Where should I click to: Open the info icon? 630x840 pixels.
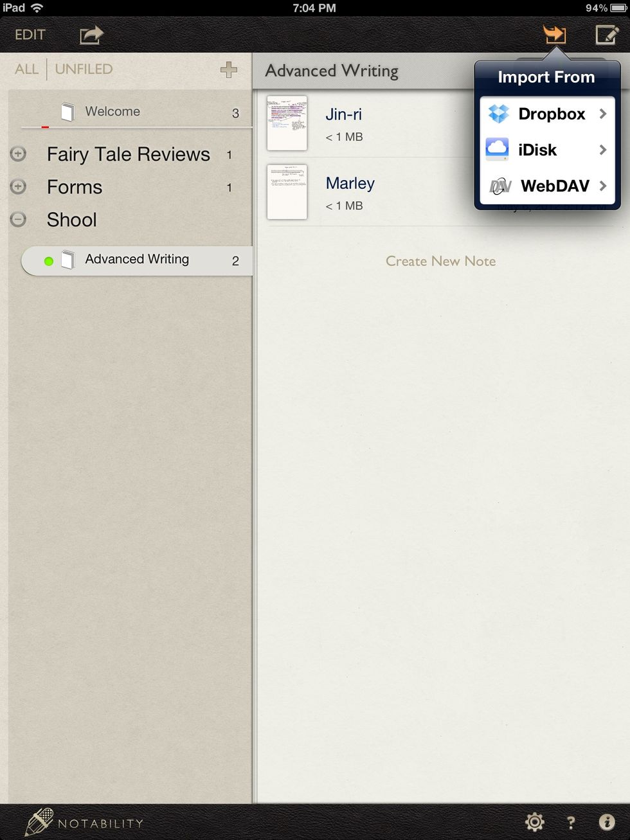tap(606, 821)
